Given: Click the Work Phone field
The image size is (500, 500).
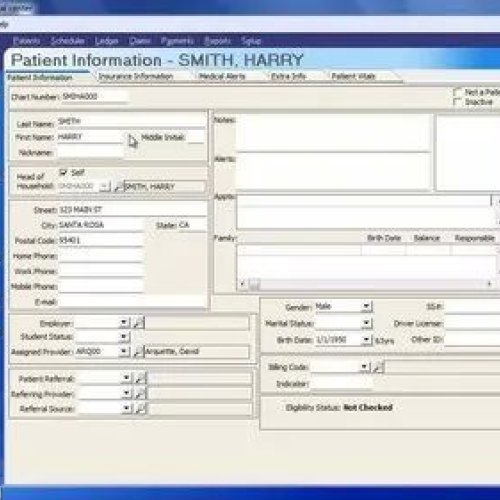Looking at the screenshot, I should [x=101, y=271].
